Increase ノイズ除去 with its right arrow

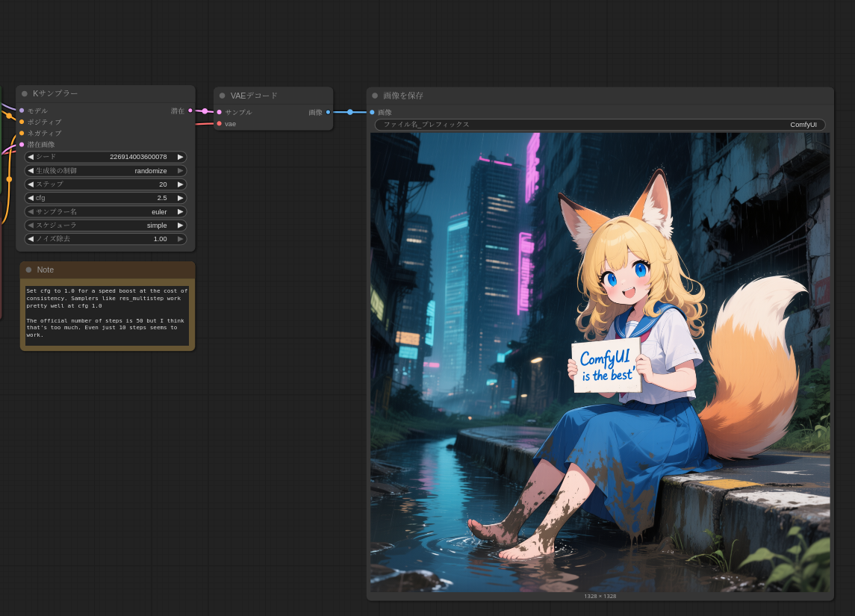pyautogui.click(x=181, y=239)
